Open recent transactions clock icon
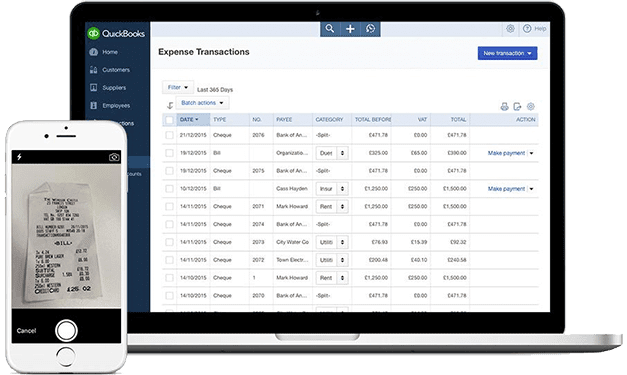The image size is (627, 375). click(x=371, y=29)
